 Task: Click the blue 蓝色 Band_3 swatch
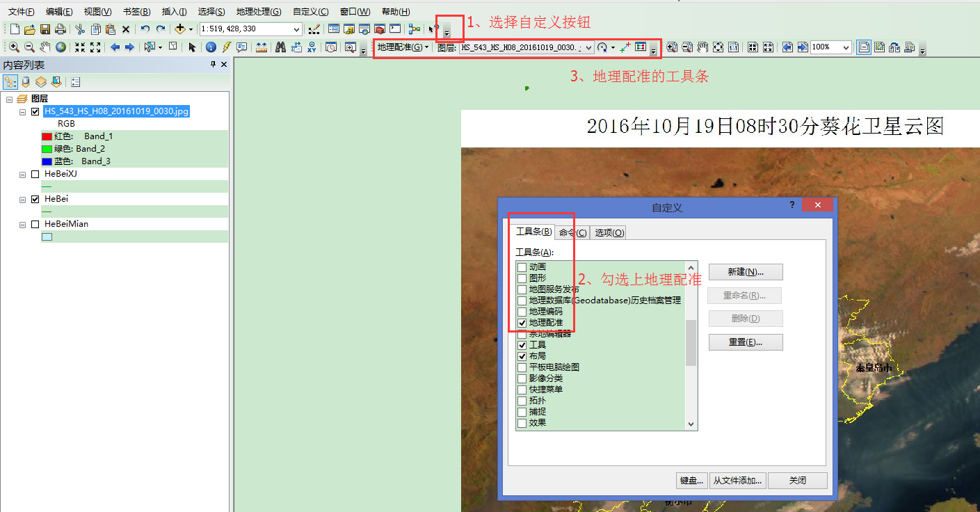pos(47,161)
